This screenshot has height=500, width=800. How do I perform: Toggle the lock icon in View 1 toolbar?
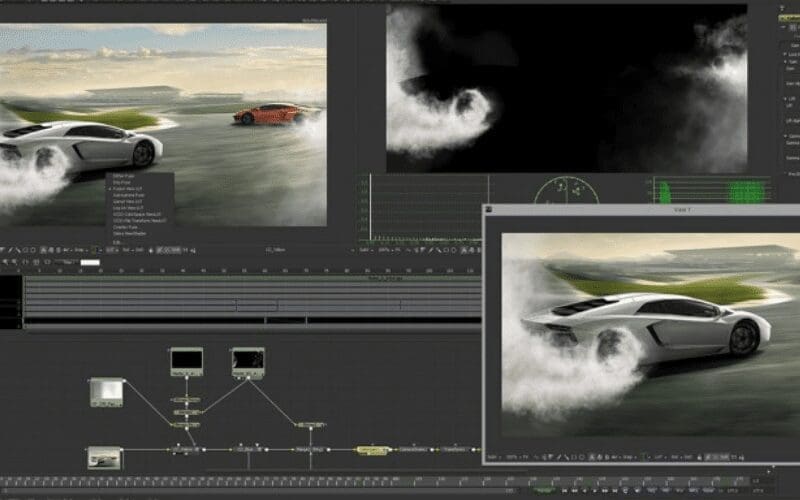(699, 457)
